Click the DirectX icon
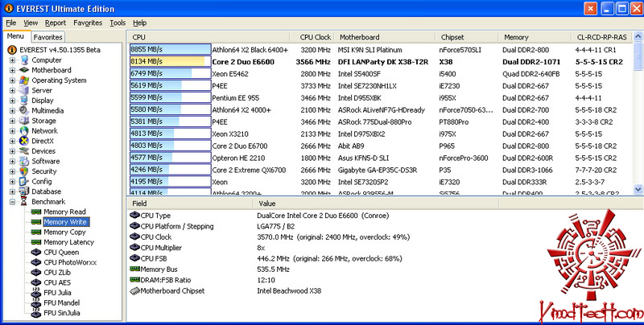The height and width of the screenshot is (325, 644). pyautogui.click(x=24, y=141)
